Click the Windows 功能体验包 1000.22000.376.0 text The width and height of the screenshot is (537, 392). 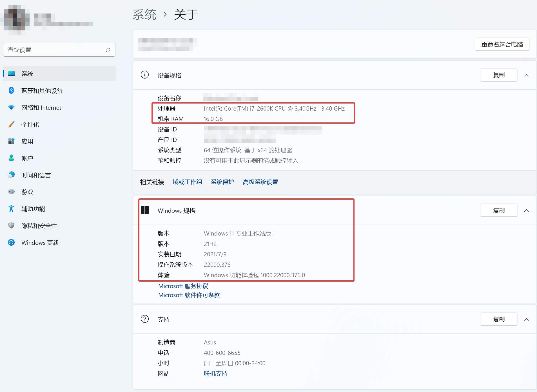254,275
